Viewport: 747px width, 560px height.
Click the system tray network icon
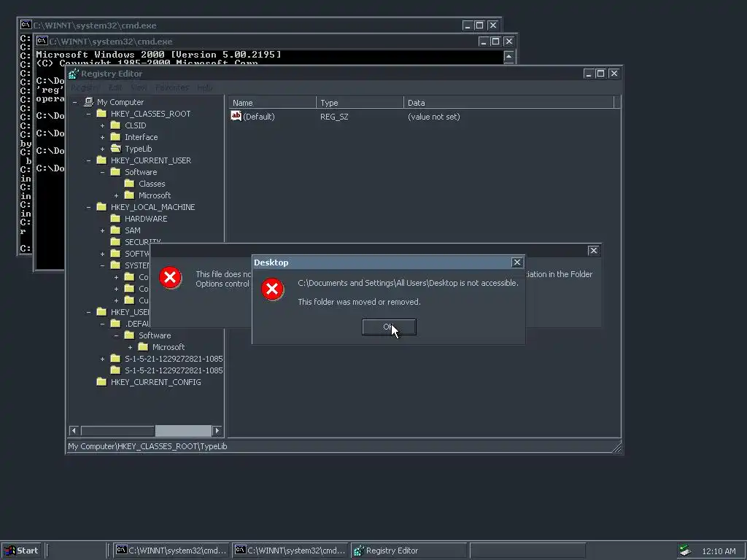pos(684,551)
